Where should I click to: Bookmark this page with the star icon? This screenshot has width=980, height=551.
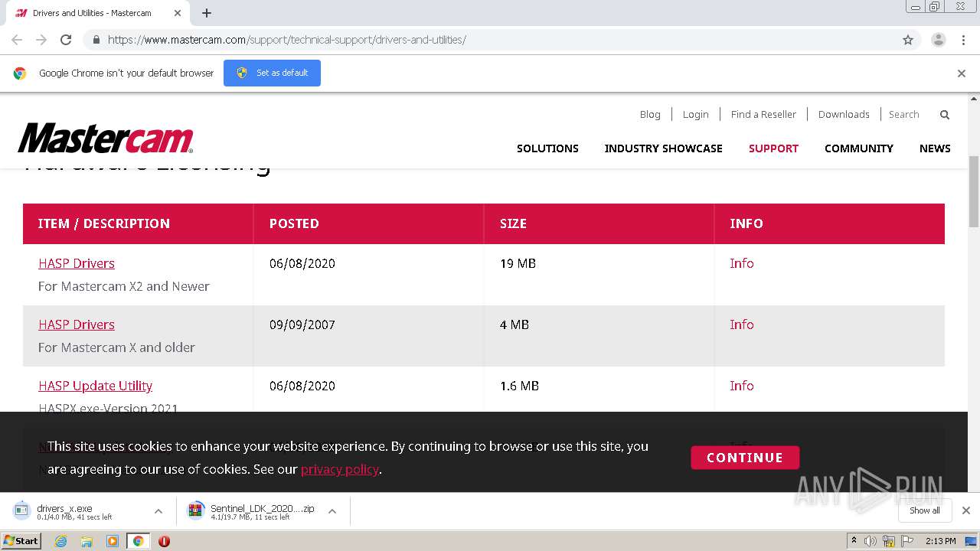[x=908, y=40]
